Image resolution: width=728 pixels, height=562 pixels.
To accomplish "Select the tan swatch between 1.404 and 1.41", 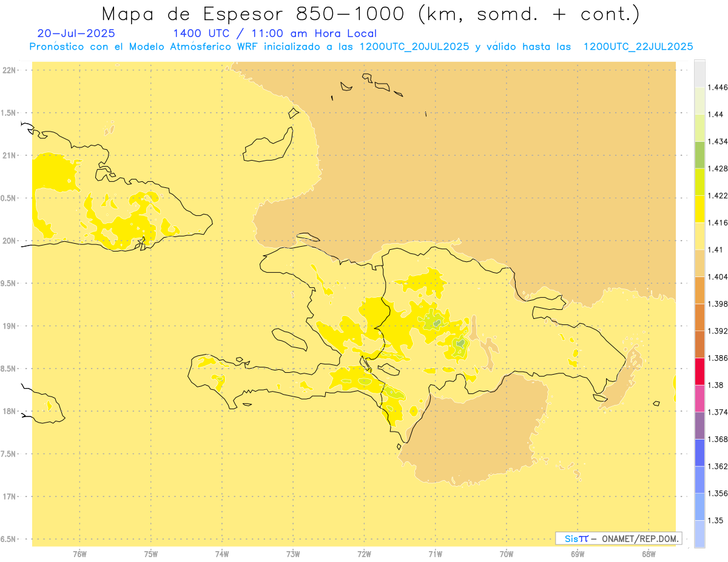I will (x=699, y=263).
